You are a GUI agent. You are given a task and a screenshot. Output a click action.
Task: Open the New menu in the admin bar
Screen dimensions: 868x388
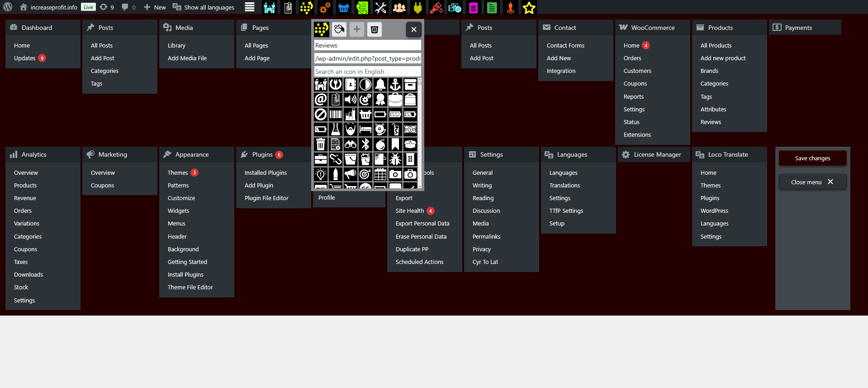coord(155,7)
